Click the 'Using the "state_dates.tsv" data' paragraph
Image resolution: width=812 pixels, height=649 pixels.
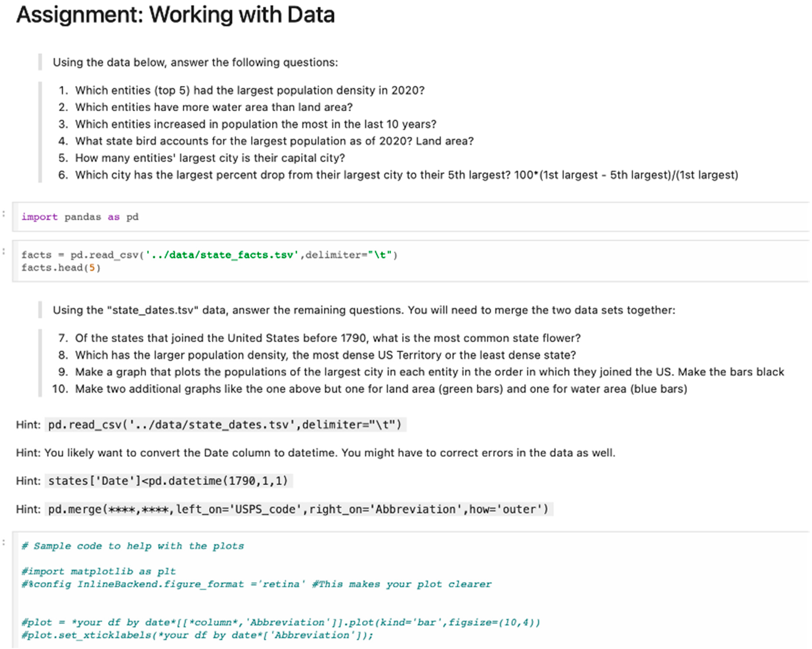click(364, 310)
